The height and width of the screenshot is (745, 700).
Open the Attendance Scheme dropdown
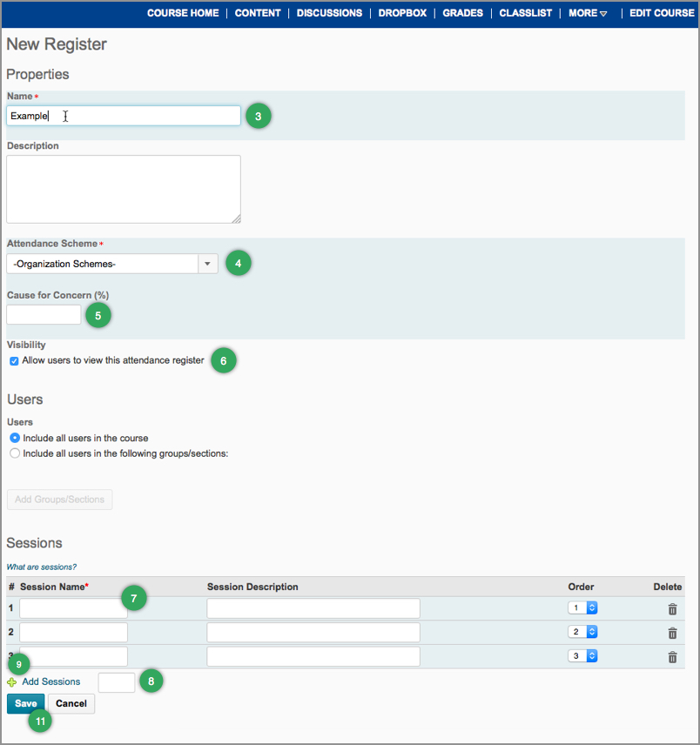[x=112, y=264]
